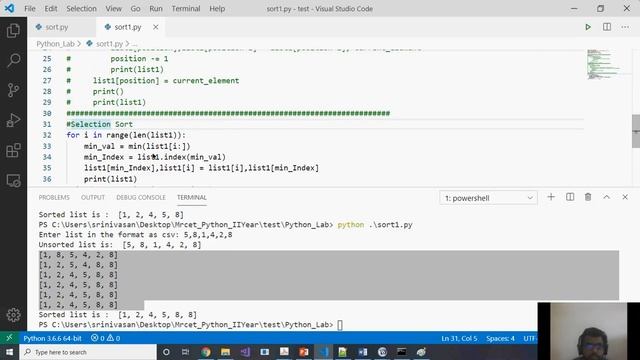Screen dimensions: 640x360
Task: Click Ln 31, Col 5 in status bar
Action: (459, 338)
